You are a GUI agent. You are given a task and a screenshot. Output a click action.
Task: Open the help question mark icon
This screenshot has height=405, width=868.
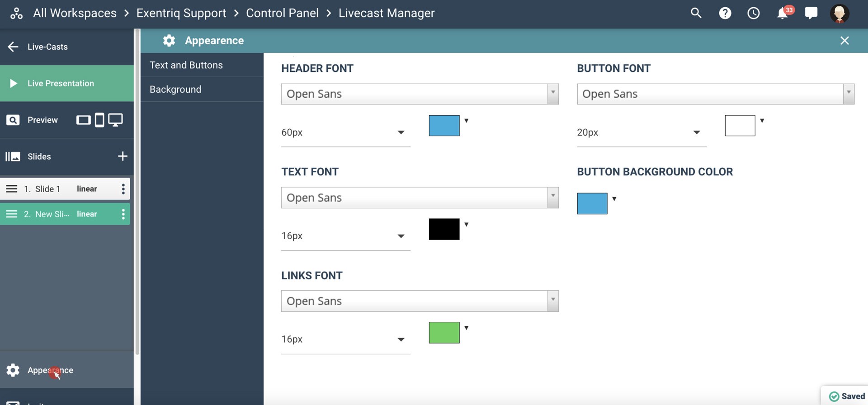[x=725, y=13]
